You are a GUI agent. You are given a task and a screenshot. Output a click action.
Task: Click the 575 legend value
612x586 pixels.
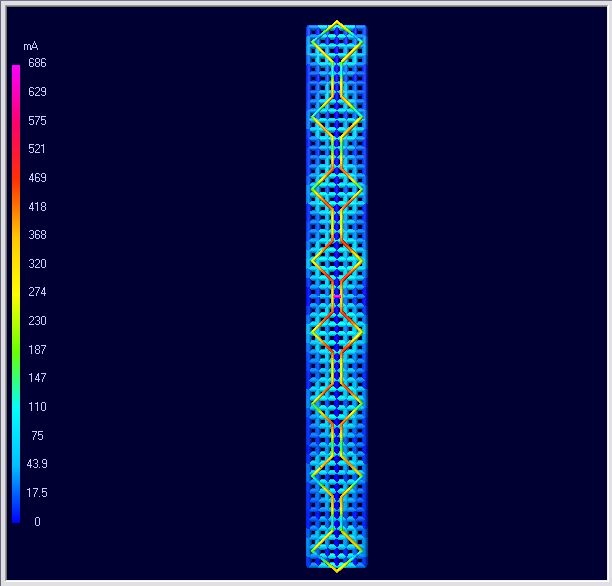[x=37, y=120]
